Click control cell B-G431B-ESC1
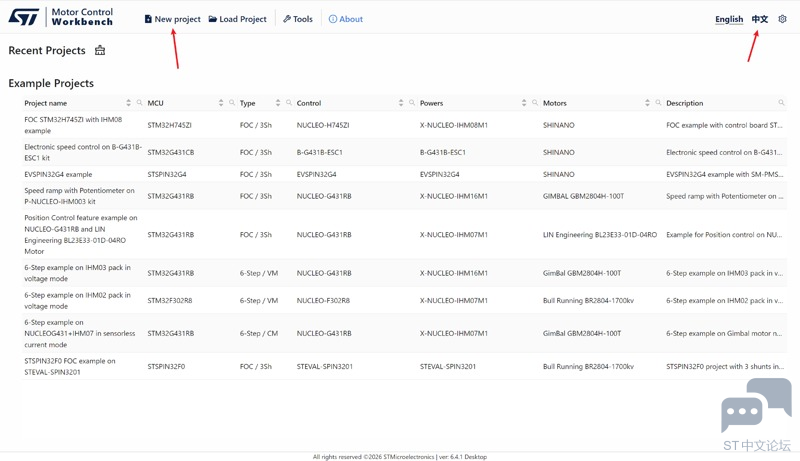 pyautogui.click(x=319, y=152)
